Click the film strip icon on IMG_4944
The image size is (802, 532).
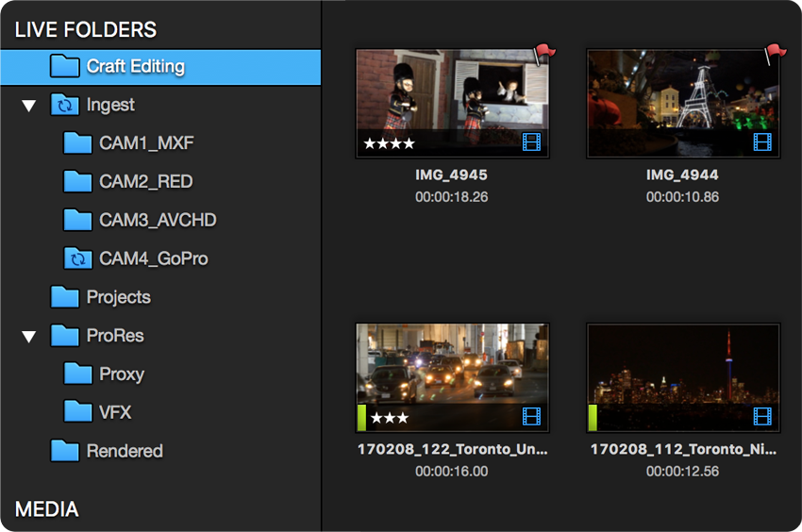[x=762, y=141]
